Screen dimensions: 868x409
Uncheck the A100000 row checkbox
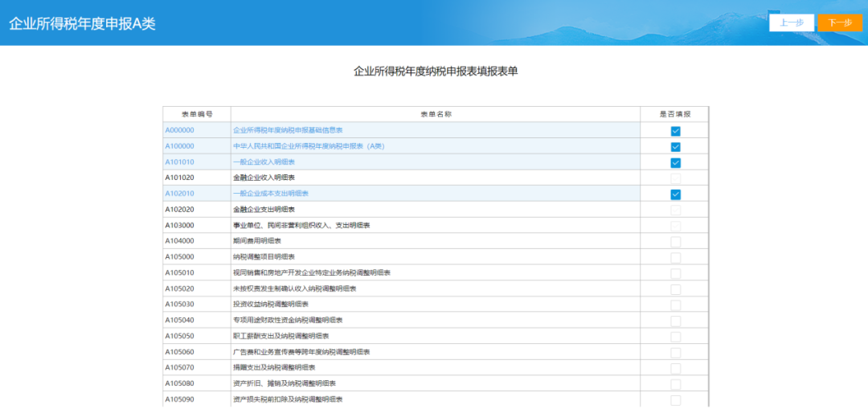[675, 147]
